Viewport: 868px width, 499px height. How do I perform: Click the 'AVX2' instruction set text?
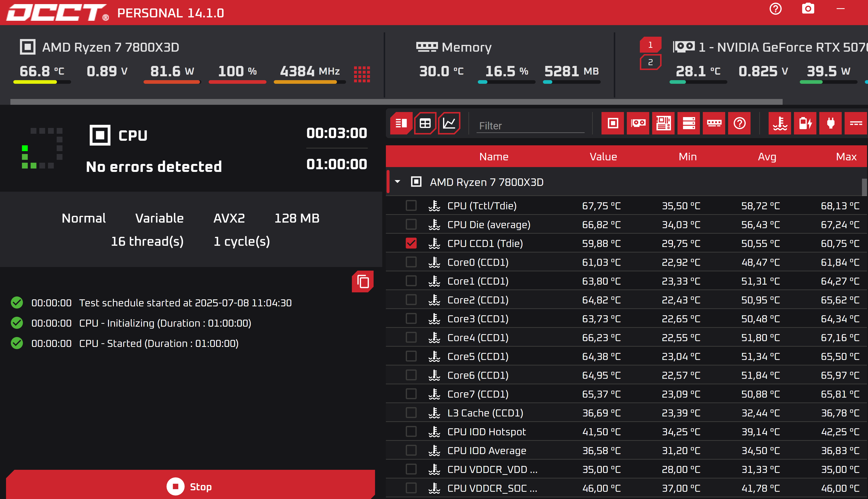click(229, 218)
